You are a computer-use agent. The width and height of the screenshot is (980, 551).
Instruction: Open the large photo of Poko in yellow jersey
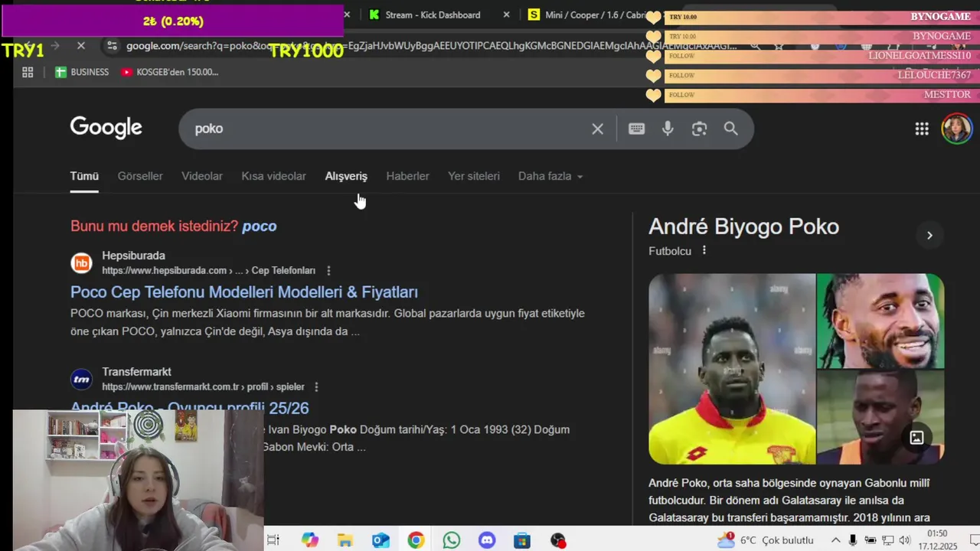tap(732, 369)
